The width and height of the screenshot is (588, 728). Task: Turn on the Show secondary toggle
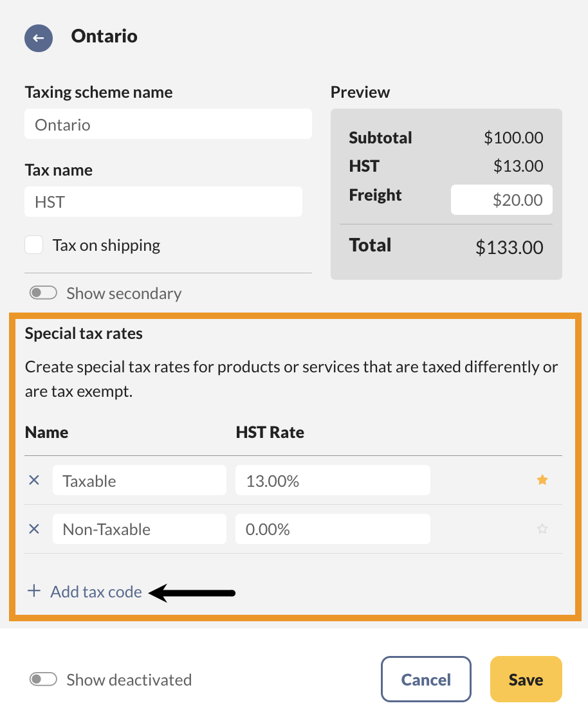pyautogui.click(x=42, y=292)
